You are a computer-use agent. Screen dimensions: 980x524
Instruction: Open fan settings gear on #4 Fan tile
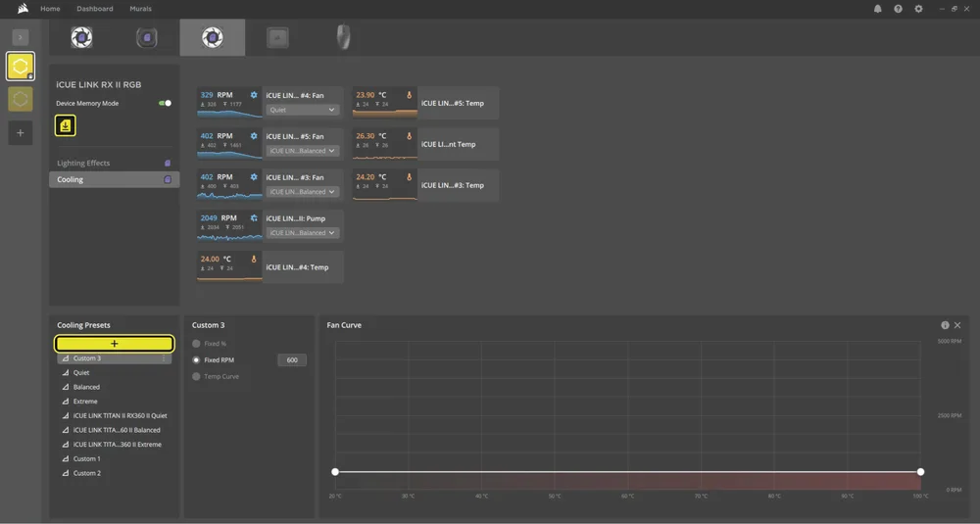pos(254,95)
